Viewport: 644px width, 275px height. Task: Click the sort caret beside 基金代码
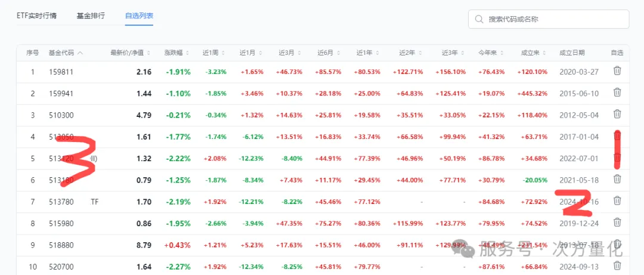[80, 53]
